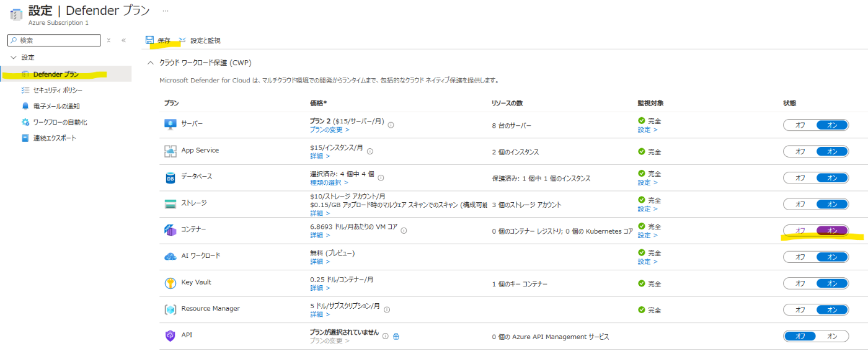868x359 pixels.
Task: Click info icon next to server price
Action: (x=391, y=125)
